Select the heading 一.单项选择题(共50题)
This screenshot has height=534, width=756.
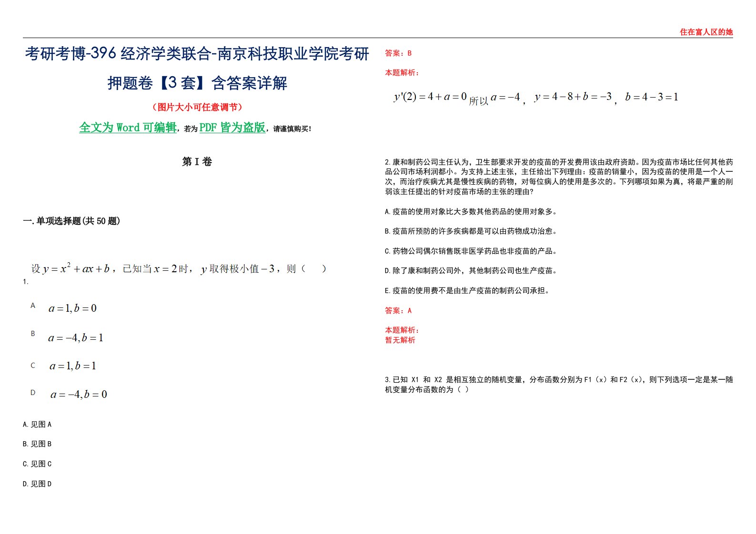71,221
